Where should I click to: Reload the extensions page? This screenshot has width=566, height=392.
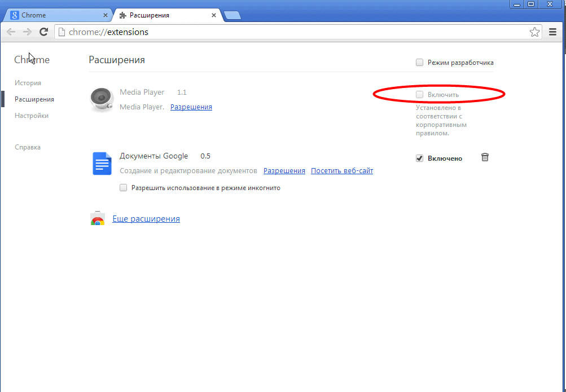pos(43,32)
